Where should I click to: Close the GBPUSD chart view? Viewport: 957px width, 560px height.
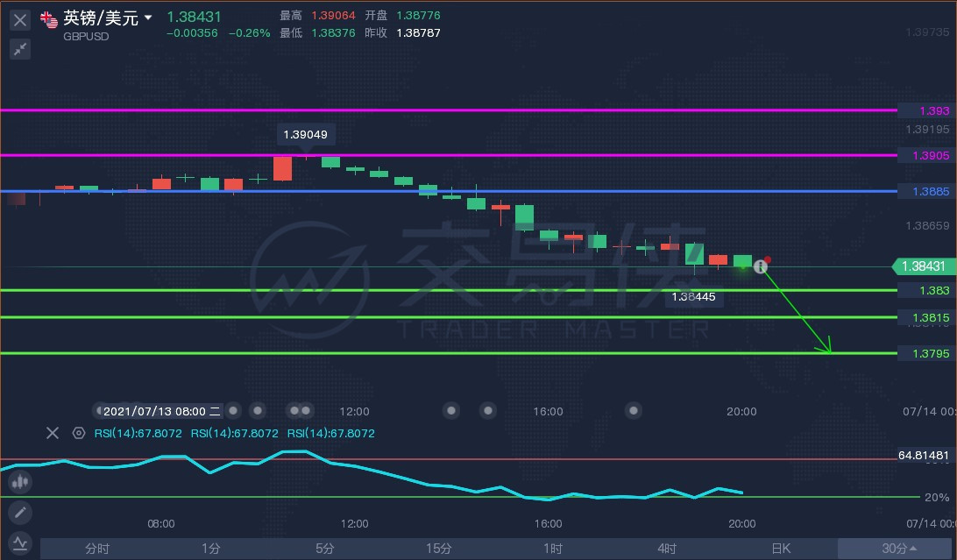[x=19, y=20]
